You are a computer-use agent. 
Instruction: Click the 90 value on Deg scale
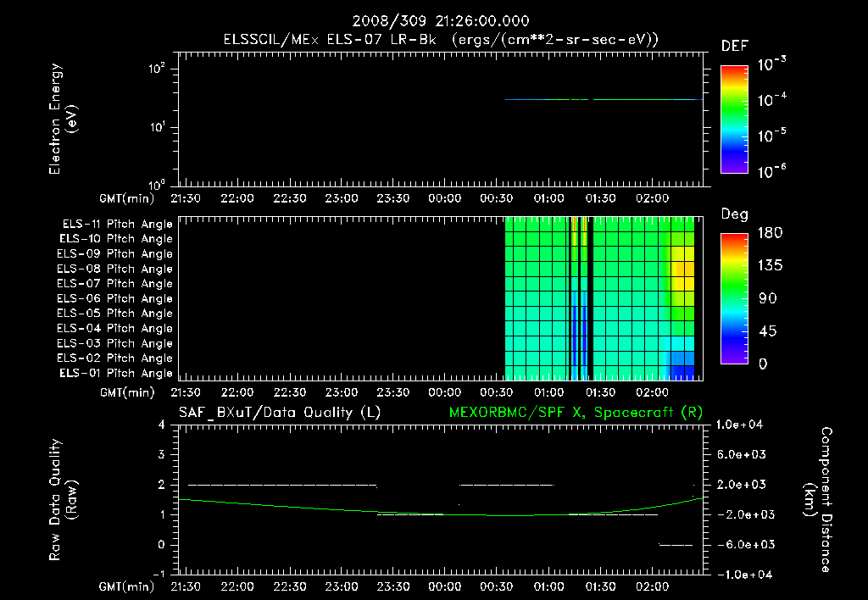[768, 298]
